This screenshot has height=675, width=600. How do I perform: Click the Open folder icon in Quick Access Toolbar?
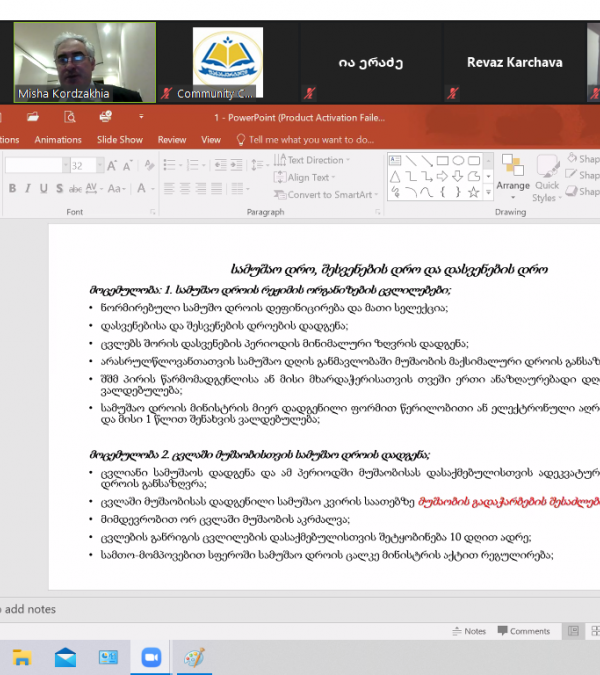(x=33, y=117)
